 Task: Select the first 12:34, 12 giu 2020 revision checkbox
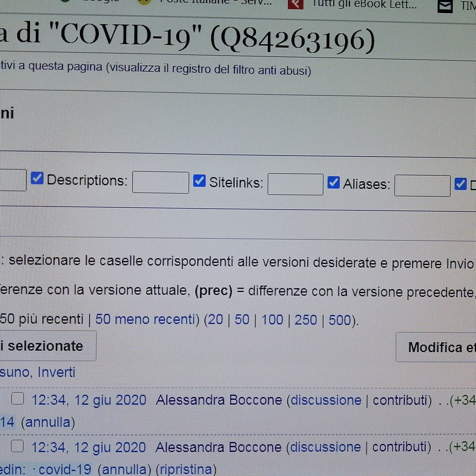(x=17, y=399)
